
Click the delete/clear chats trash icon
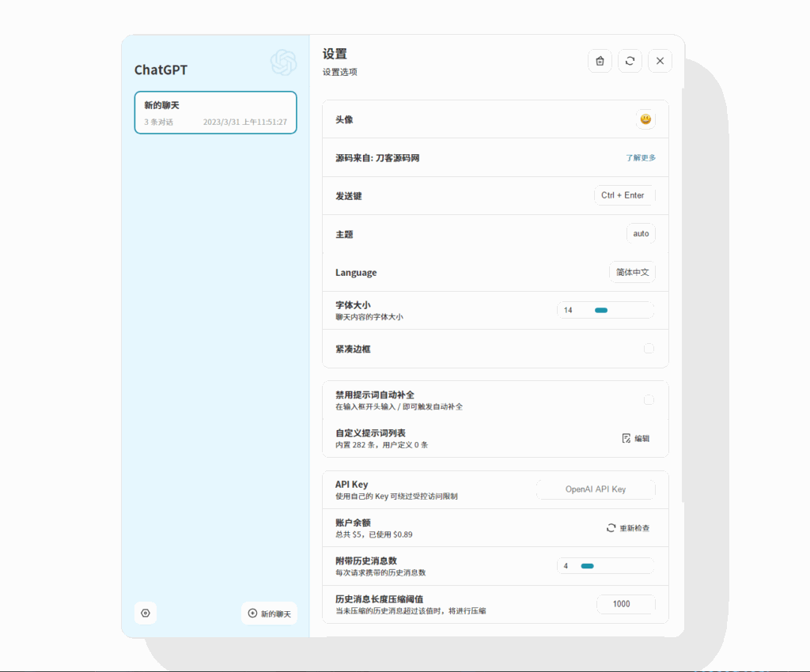click(x=600, y=61)
